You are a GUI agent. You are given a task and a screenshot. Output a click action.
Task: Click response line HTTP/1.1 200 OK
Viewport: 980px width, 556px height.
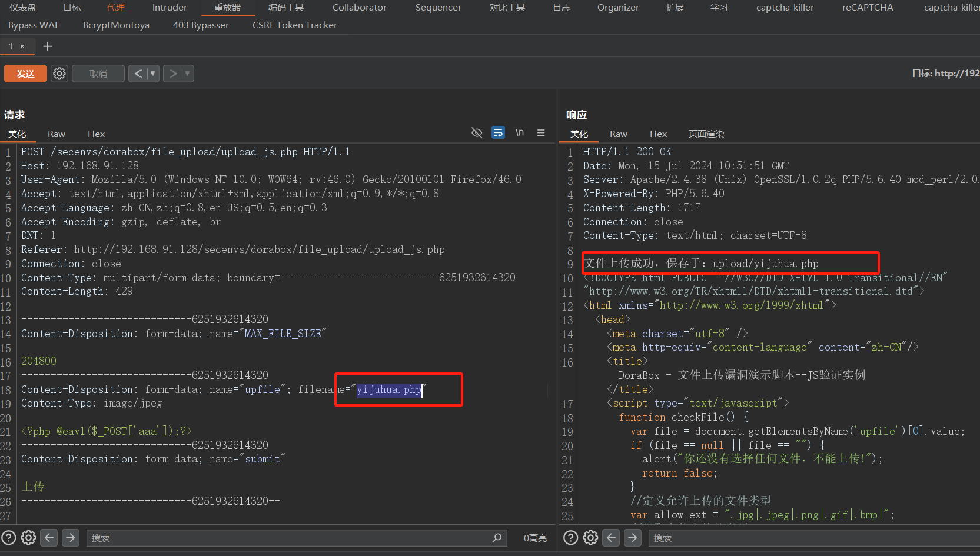(x=627, y=152)
